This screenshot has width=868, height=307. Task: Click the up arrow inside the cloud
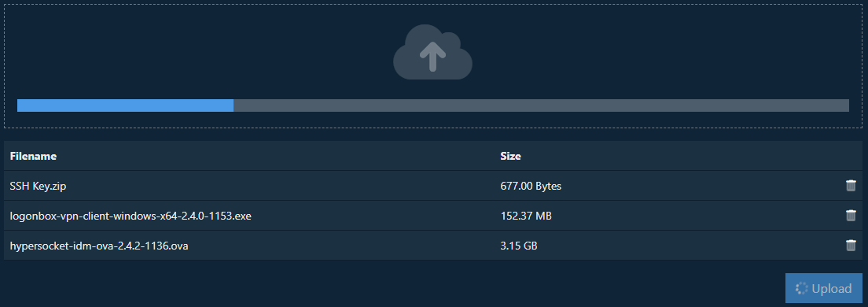[433, 57]
